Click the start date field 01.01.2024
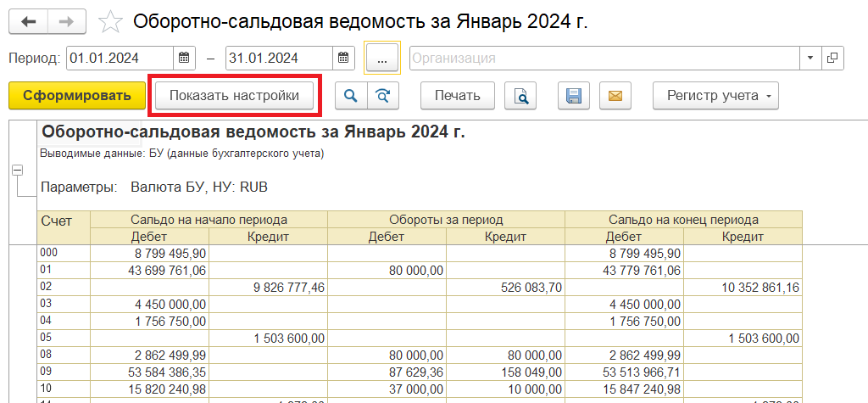This screenshot has width=868, height=403. point(119,59)
